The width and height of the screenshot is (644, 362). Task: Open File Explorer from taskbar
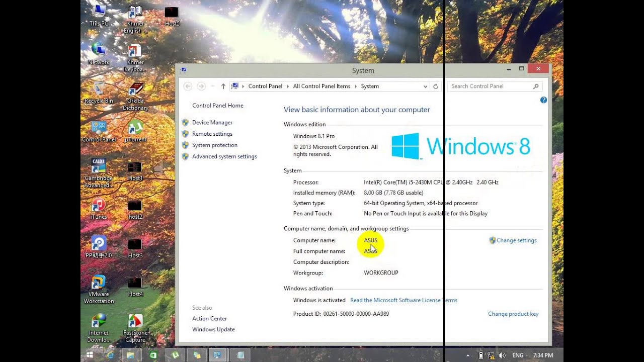pos(130,355)
